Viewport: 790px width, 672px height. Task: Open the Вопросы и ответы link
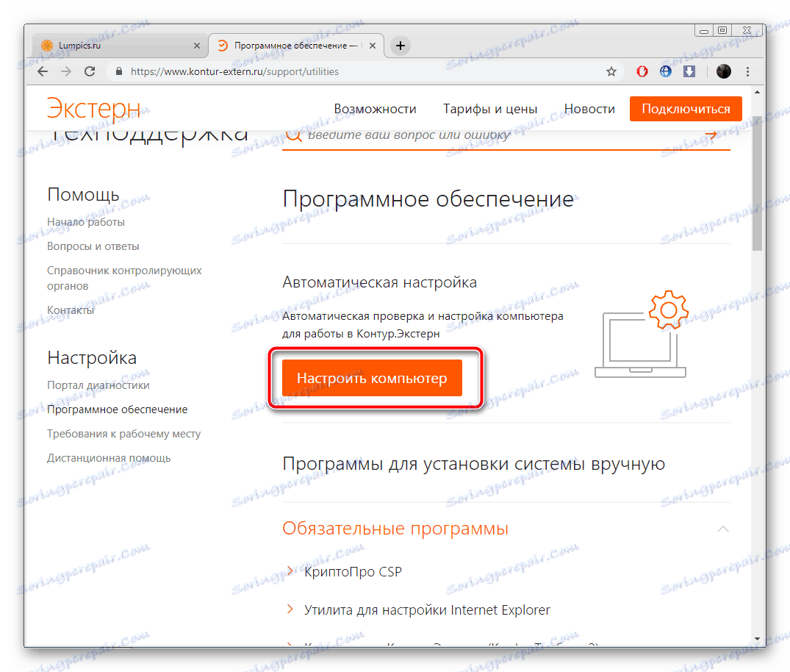coord(93,246)
